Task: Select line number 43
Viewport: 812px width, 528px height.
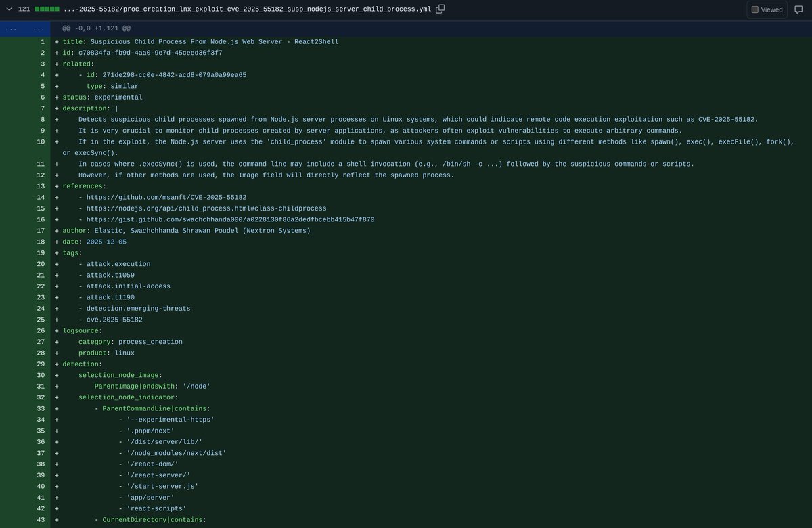Action: tap(41, 520)
